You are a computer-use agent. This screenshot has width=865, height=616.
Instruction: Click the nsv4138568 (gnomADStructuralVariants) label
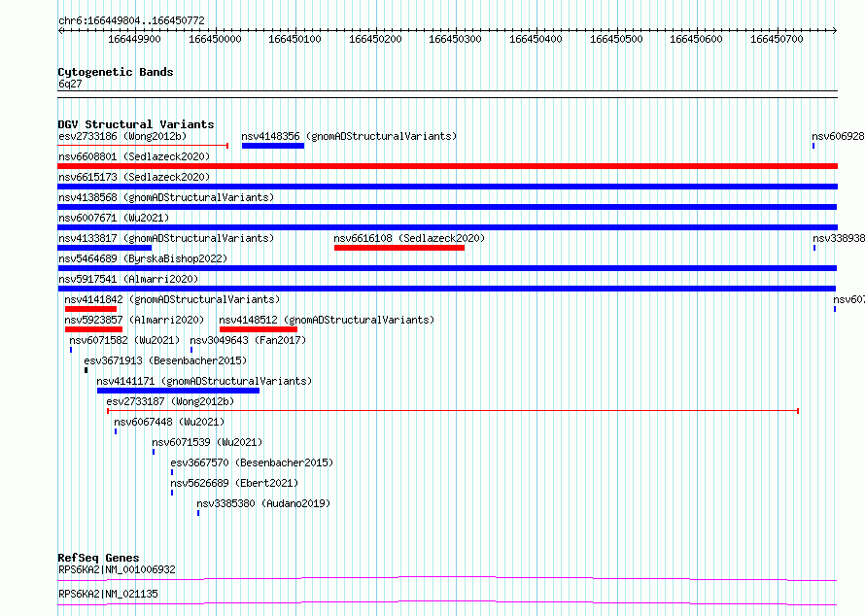166,197
